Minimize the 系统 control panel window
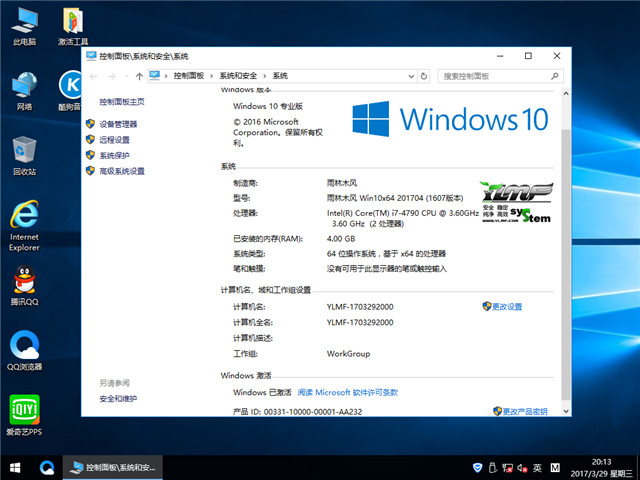Image resolution: width=640 pixels, height=480 pixels. [500, 56]
